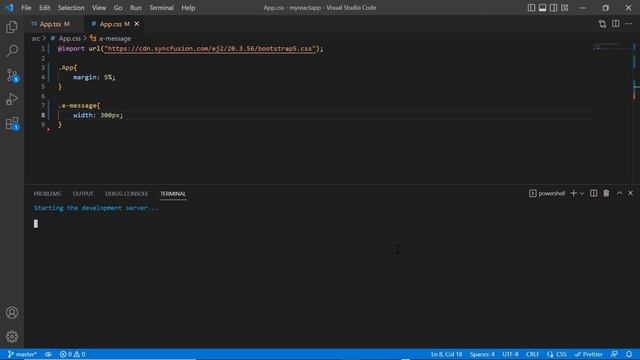Open Customize Layout icon in title bar
Image resolution: width=640 pixels, height=360 pixels.
click(x=564, y=8)
